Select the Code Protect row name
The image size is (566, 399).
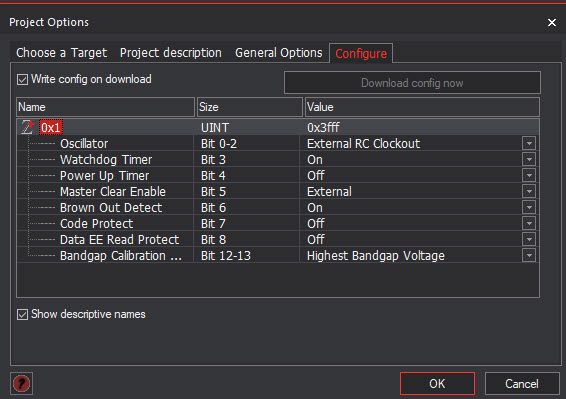tap(96, 224)
